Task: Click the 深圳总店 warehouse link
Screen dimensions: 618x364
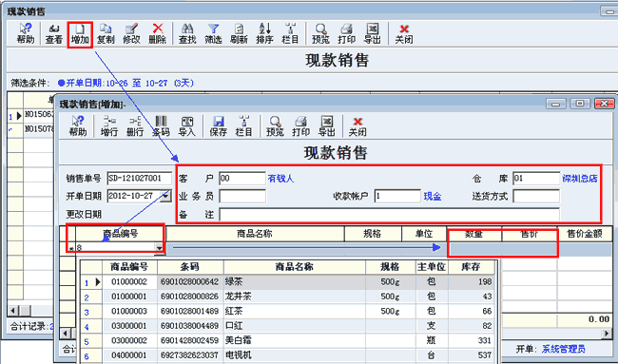Action: [580, 179]
